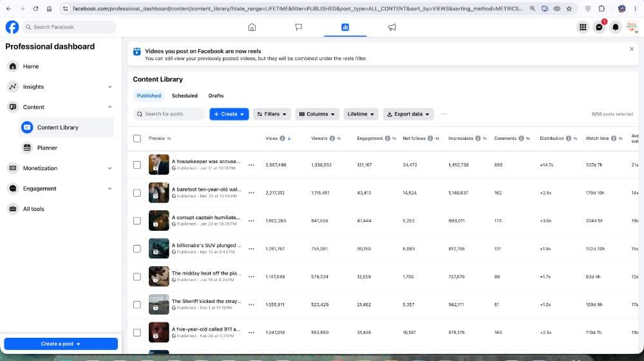Sort by the Views column header
The width and height of the screenshot is (644, 361).
[272, 139]
